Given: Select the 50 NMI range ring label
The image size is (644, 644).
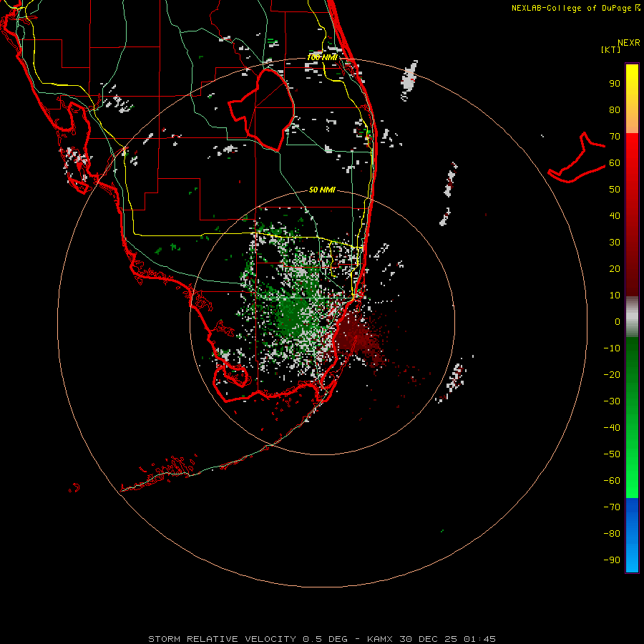Looking at the screenshot, I should [x=322, y=190].
